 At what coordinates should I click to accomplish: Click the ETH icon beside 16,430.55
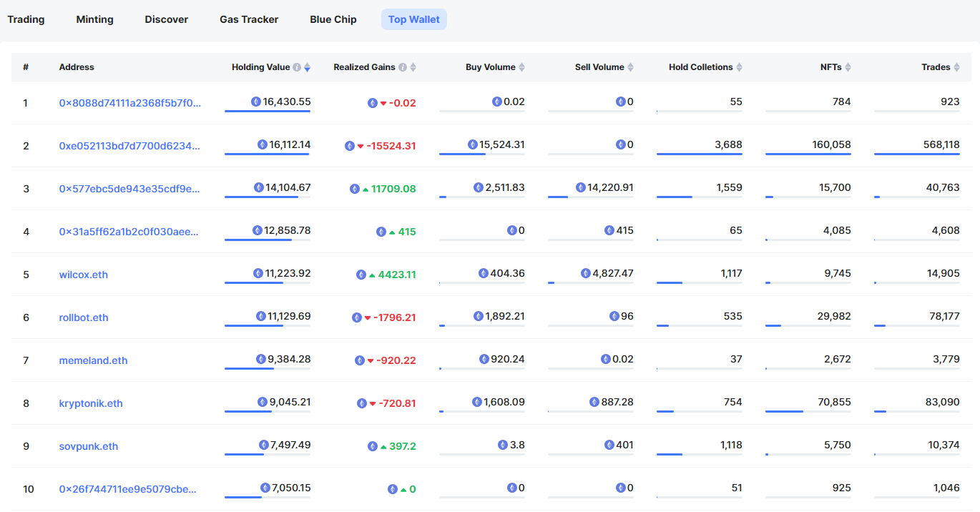point(255,102)
